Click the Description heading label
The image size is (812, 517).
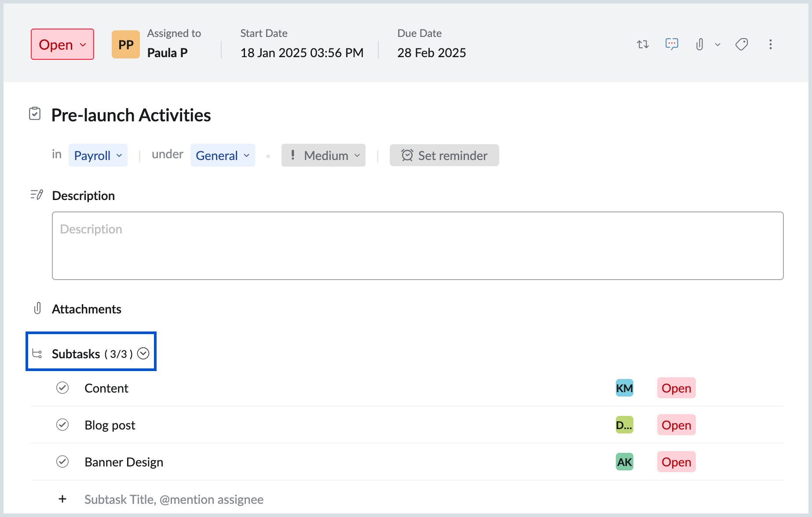pyautogui.click(x=84, y=196)
